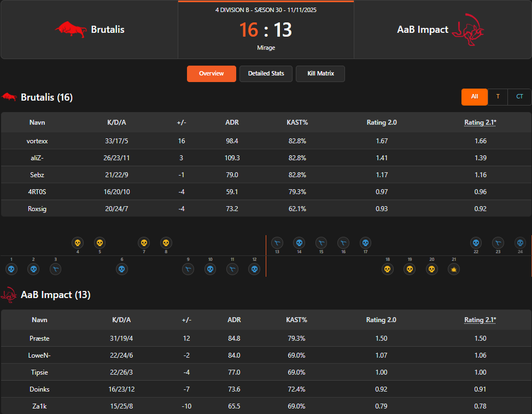Sort Brutalis table by ADR header
The image size is (532, 414).
click(232, 123)
